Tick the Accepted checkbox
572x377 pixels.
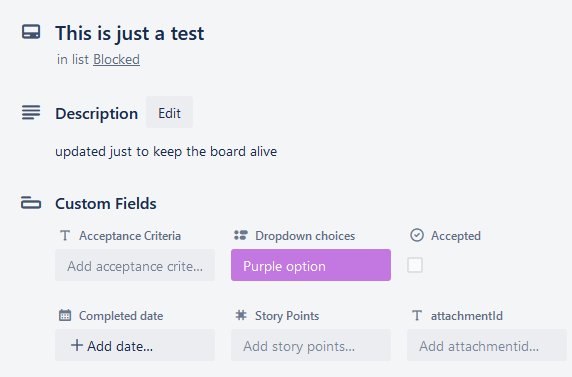415,265
